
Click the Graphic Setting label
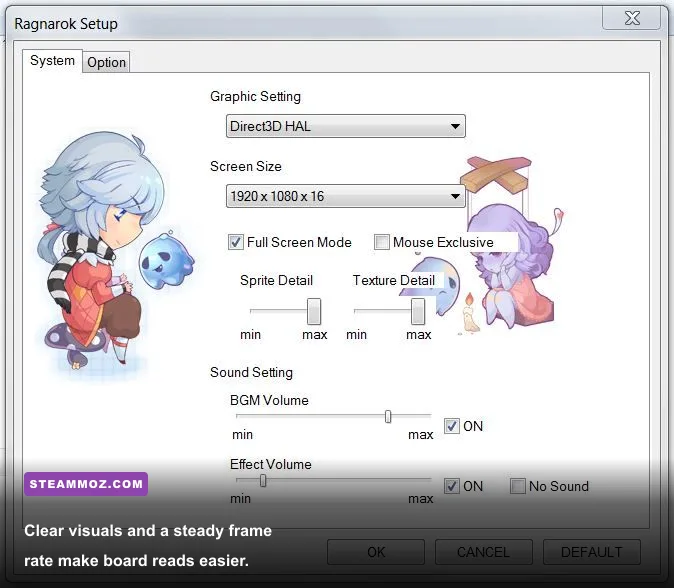tap(255, 96)
